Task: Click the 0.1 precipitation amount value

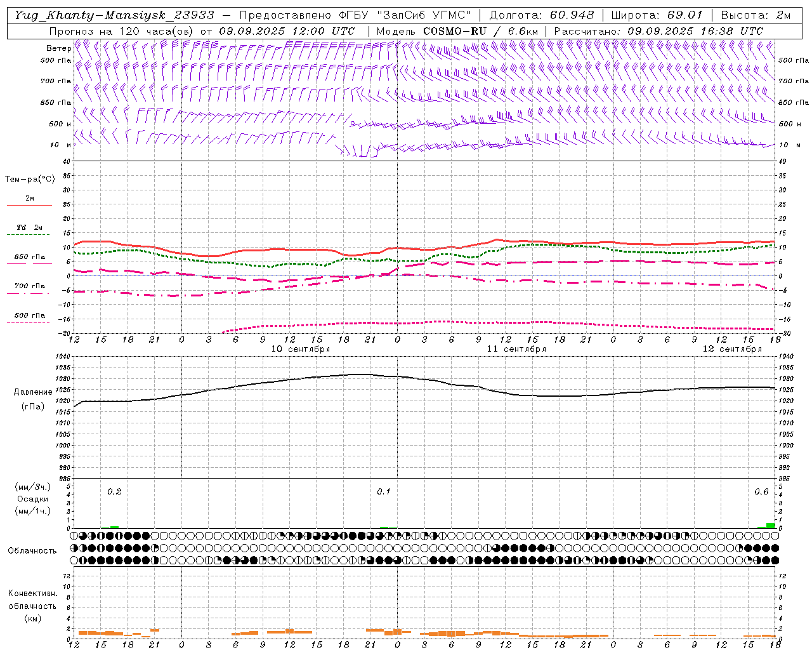Action: click(384, 492)
